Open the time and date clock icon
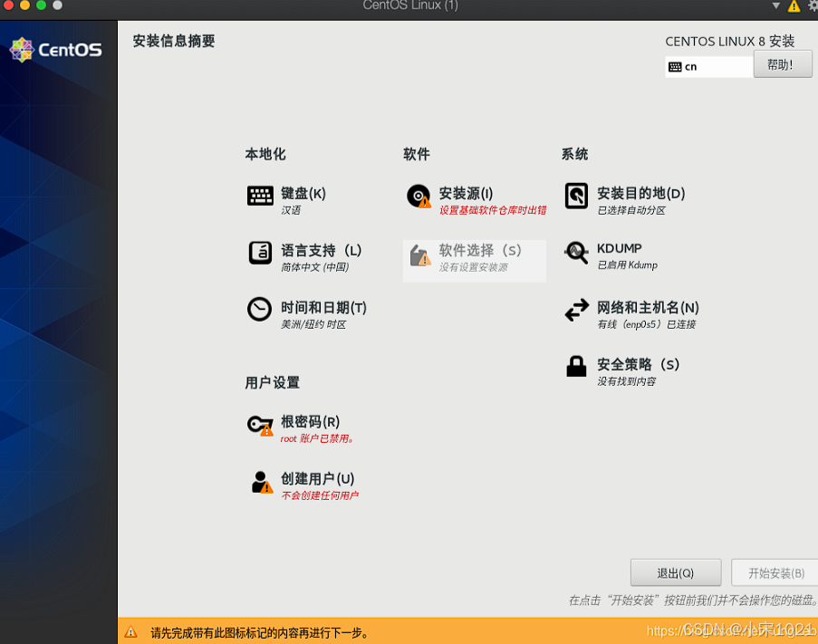 (x=259, y=309)
